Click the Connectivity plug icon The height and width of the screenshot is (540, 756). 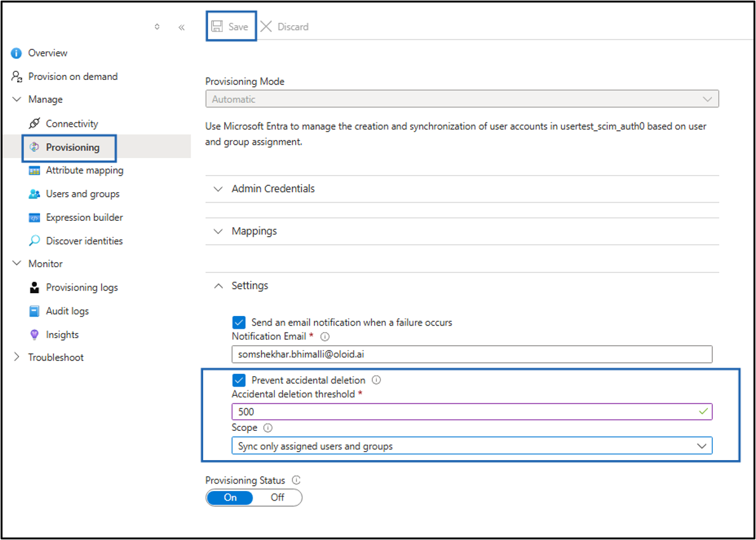pos(34,124)
